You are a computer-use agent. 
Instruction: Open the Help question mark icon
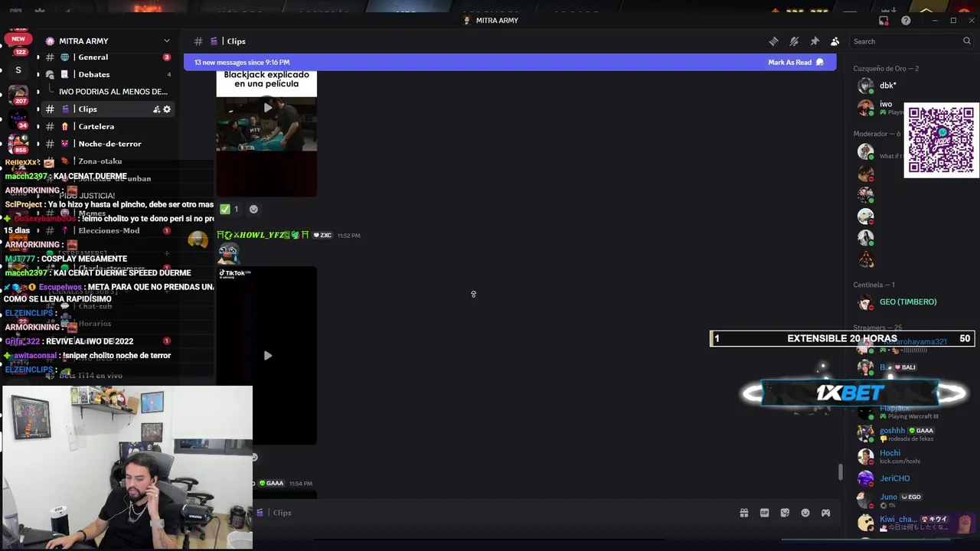[x=906, y=21]
